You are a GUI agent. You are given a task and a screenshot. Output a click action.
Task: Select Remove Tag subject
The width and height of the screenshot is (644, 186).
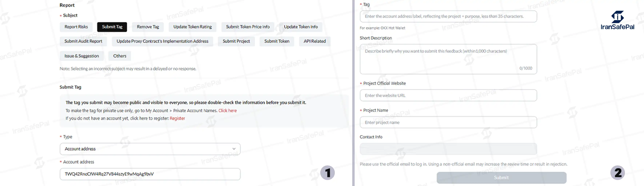click(x=148, y=27)
